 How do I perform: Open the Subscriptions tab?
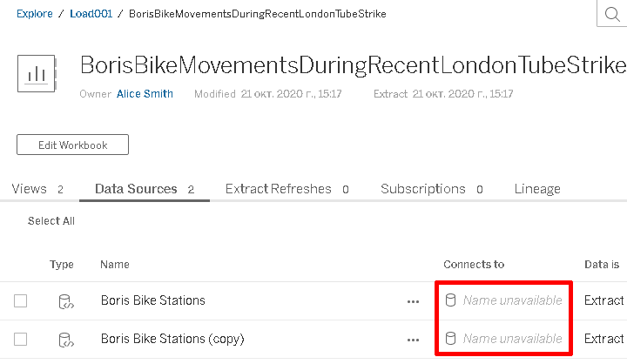coord(432,189)
